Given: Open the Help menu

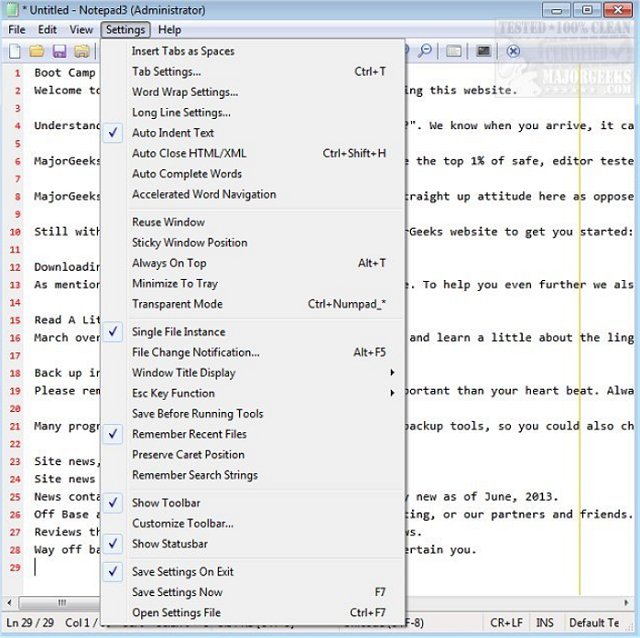Looking at the screenshot, I should [169, 30].
